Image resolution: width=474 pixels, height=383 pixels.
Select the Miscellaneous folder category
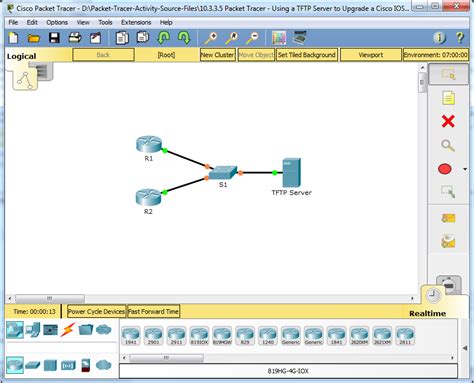pyautogui.click(x=86, y=329)
